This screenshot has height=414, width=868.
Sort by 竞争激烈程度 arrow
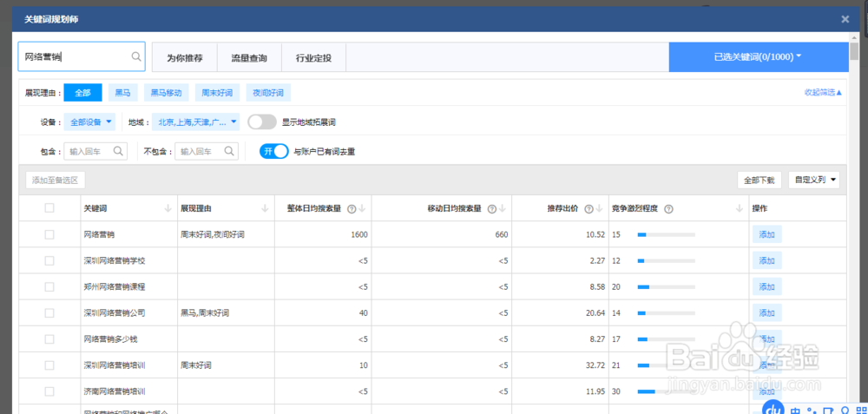pos(739,208)
